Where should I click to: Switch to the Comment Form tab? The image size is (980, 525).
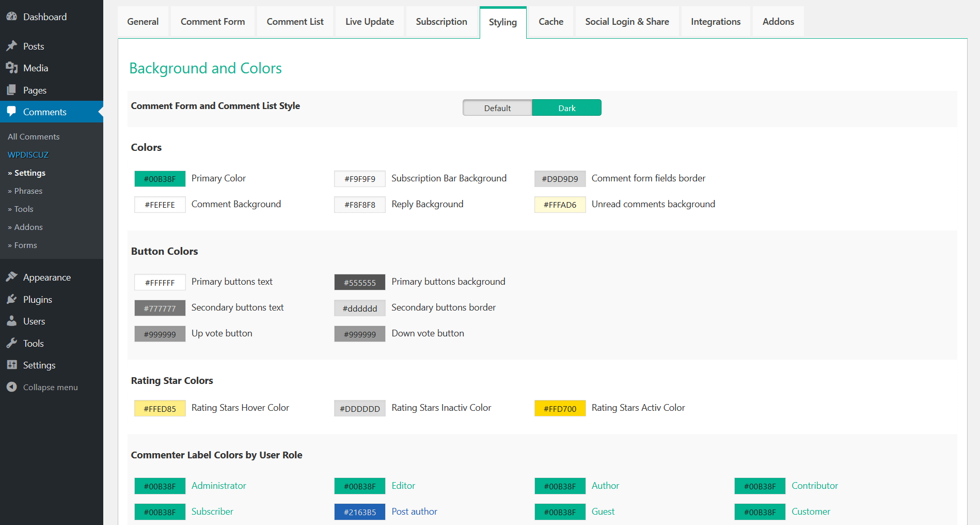tap(213, 22)
